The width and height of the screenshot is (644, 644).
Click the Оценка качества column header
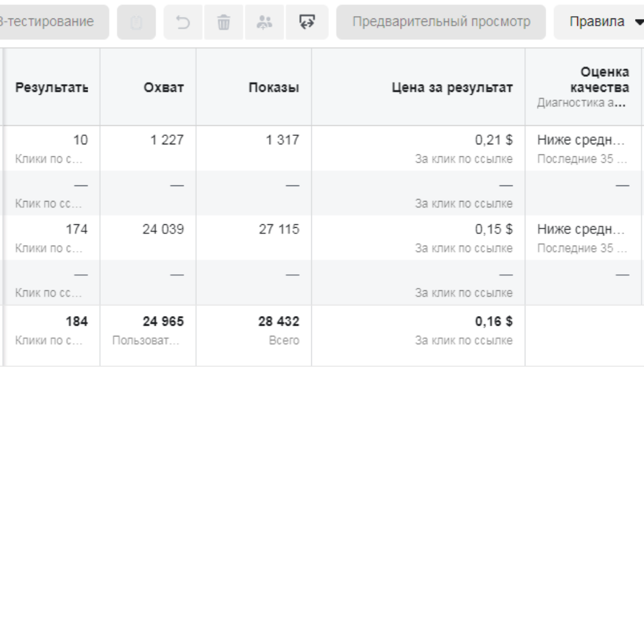click(600, 80)
